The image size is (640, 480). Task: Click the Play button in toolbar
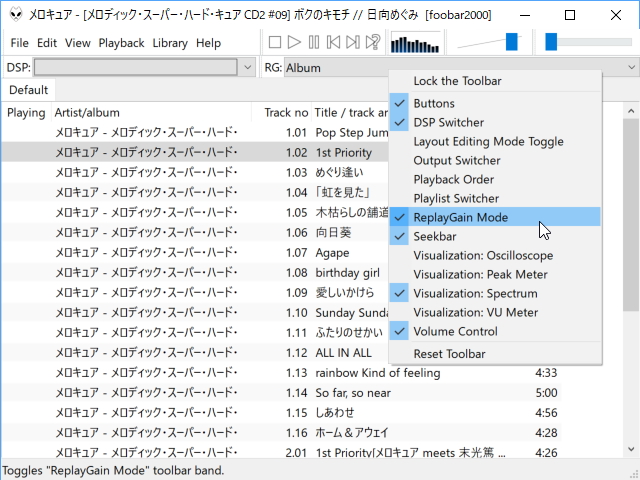[x=294, y=42]
